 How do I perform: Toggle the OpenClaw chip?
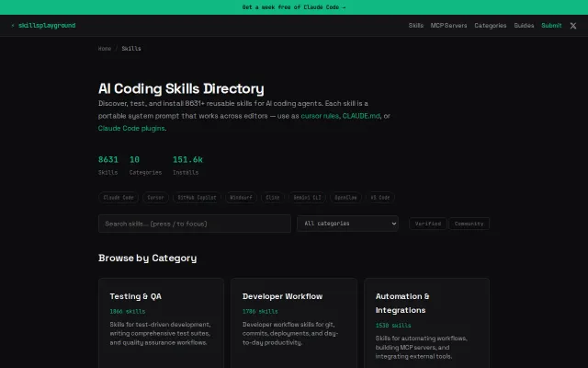coord(345,198)
